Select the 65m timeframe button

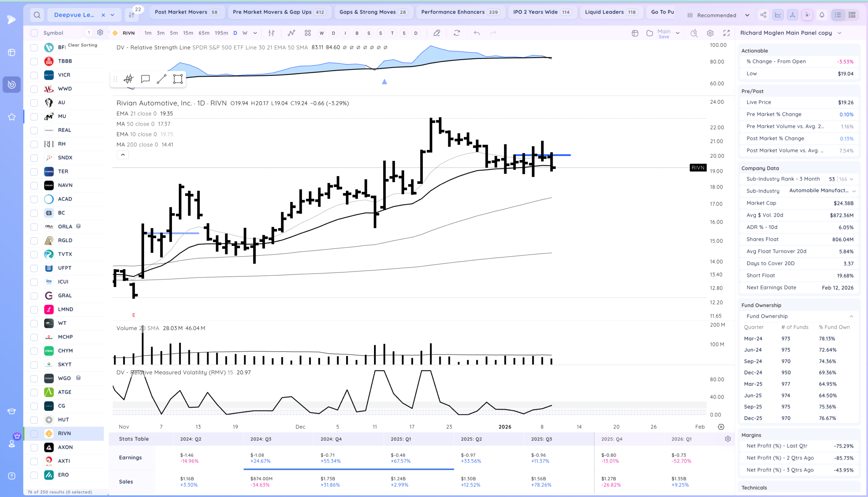click(204, 33)
